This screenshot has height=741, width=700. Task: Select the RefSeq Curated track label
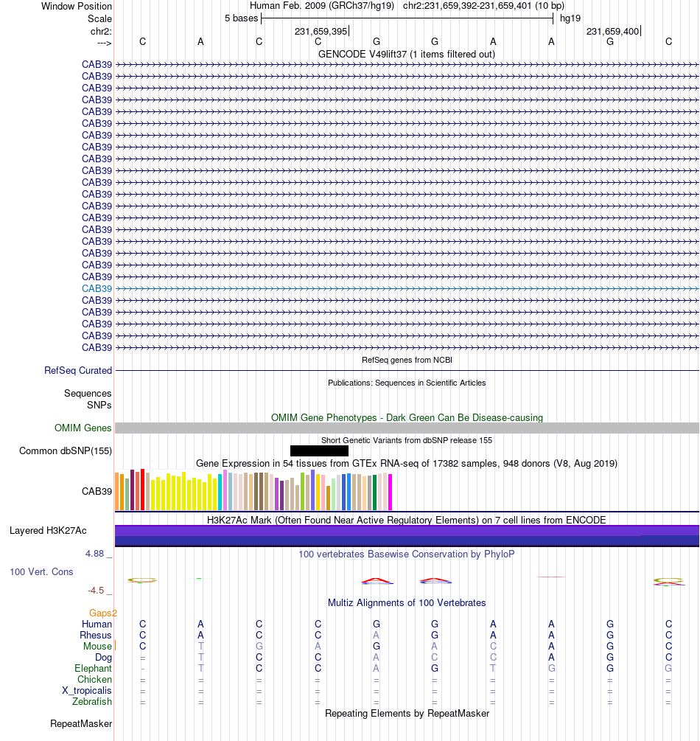point(78,370)
